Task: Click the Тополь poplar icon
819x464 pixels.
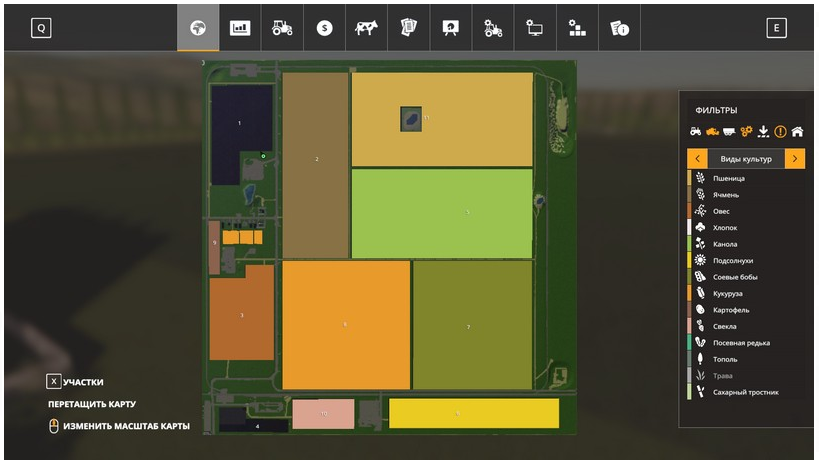Action: [700, 359]
